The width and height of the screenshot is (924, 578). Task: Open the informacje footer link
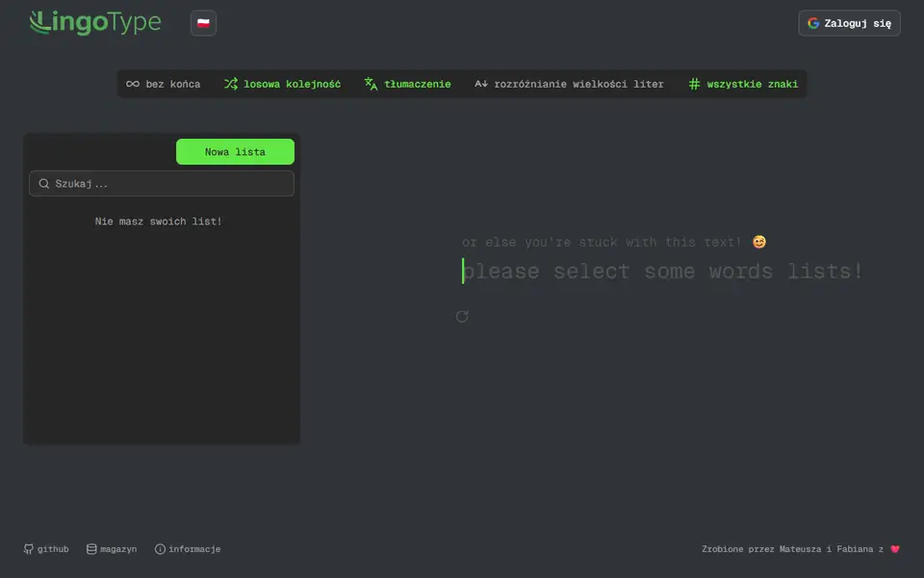tap(188, 549)
